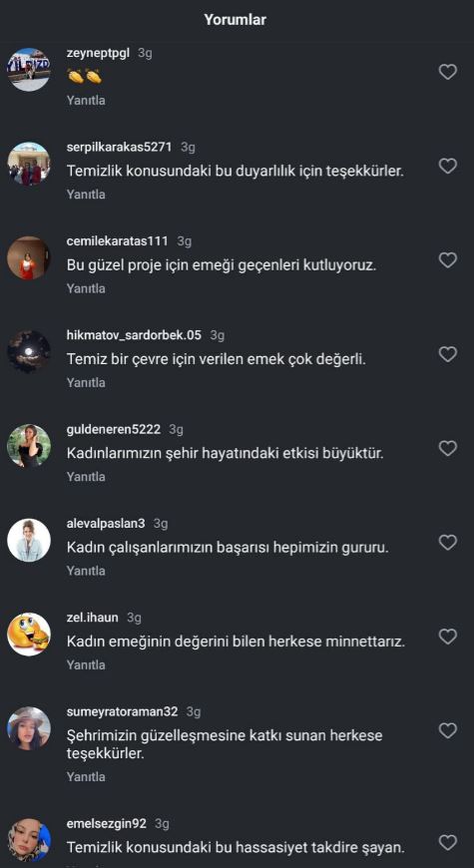Tap heart on cemilekaratas111's comment
The height and width of the screenshot is (868, 474).
point(447,260)
